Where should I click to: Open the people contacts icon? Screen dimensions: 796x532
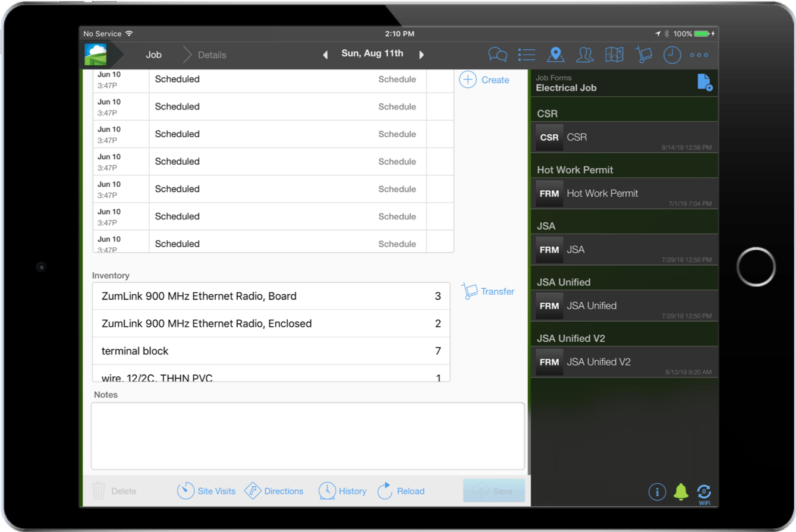click(x=585, y=55)
